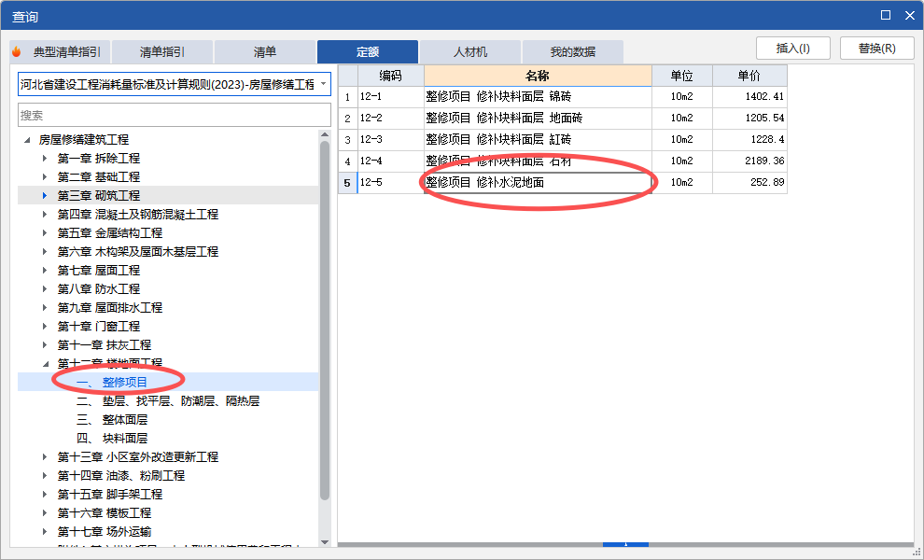Click the tree scrollbar down arrow
Viewport: 924px width, 560px height.
(x=326, y=539)
